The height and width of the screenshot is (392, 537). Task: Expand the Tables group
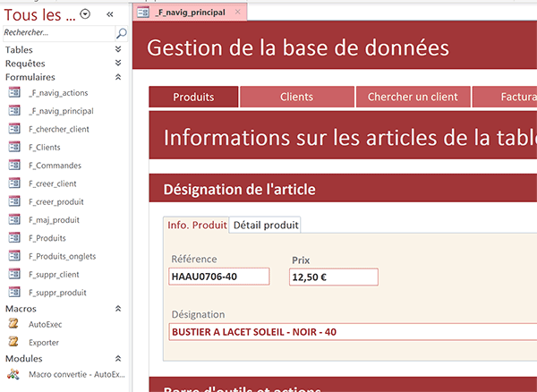(x=118, y=49)
